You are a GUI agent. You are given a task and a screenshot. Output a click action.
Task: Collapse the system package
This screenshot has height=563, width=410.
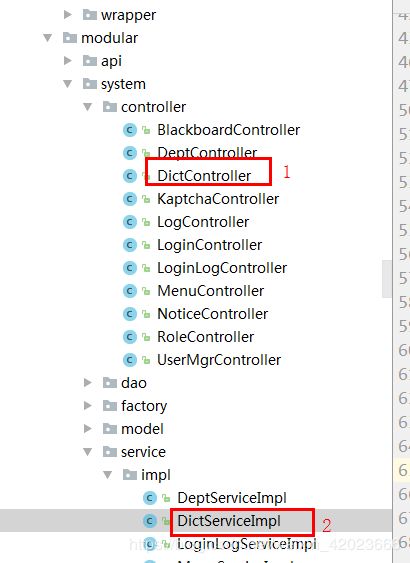pos(67,84)
